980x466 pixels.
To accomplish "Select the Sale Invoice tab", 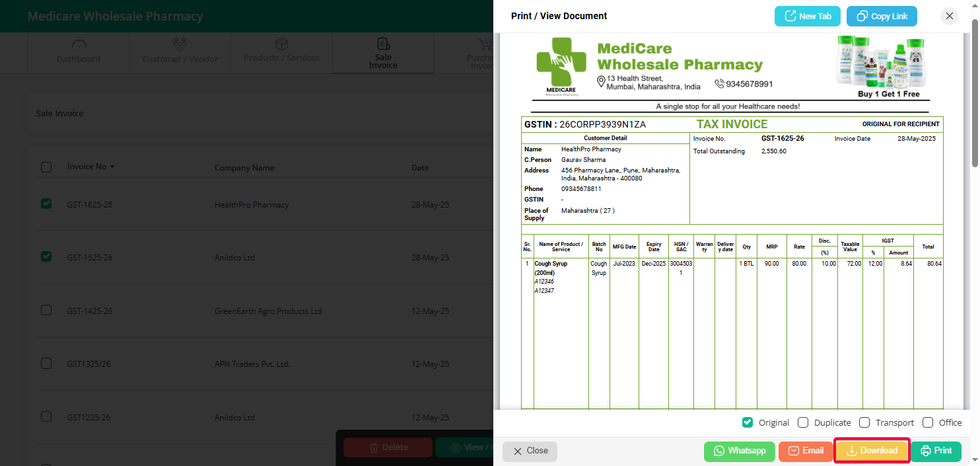I will point(383,52).
